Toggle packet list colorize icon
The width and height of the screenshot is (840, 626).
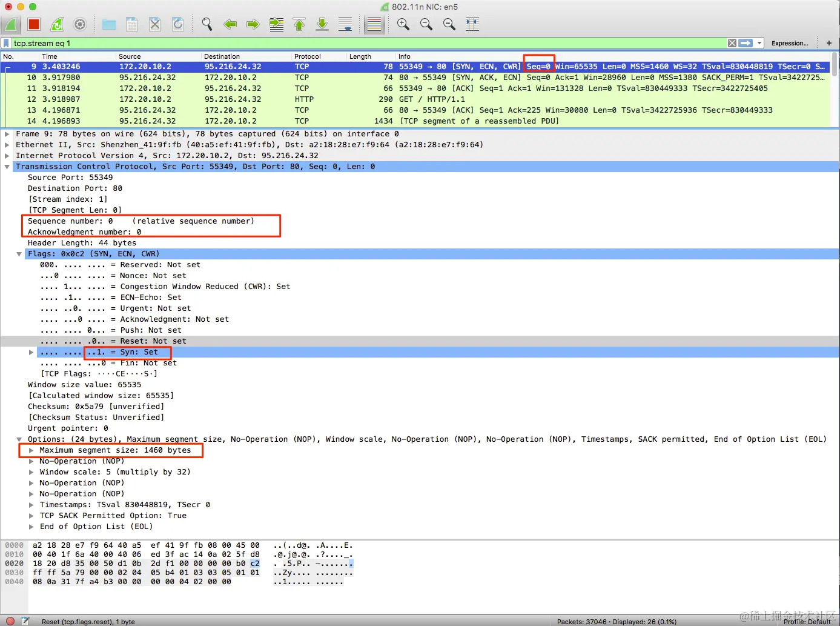coord(374,24)
